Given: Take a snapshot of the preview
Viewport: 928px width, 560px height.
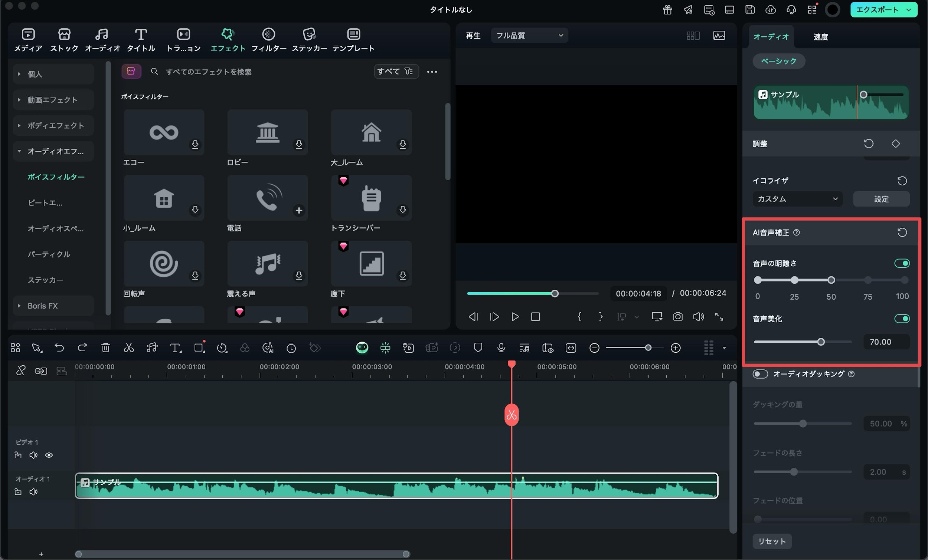Looking at the screenshot, I should 677,317.
